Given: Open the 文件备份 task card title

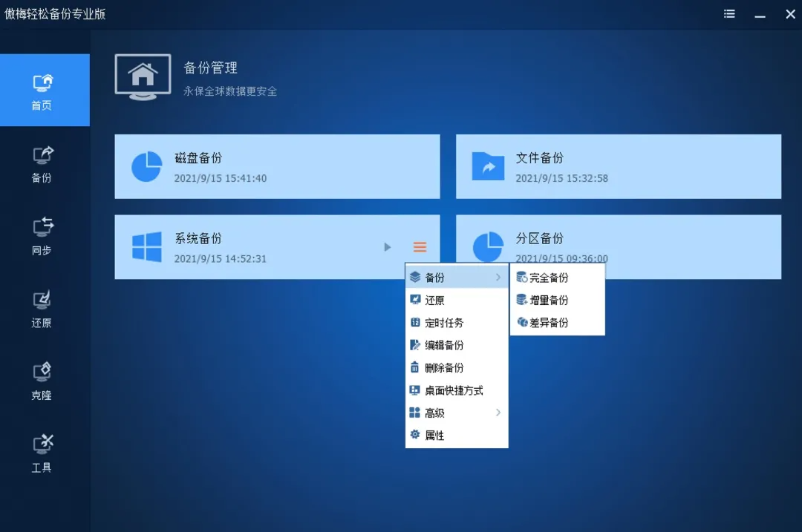Looking at the screenshot, I should click(x=540, y=158).
